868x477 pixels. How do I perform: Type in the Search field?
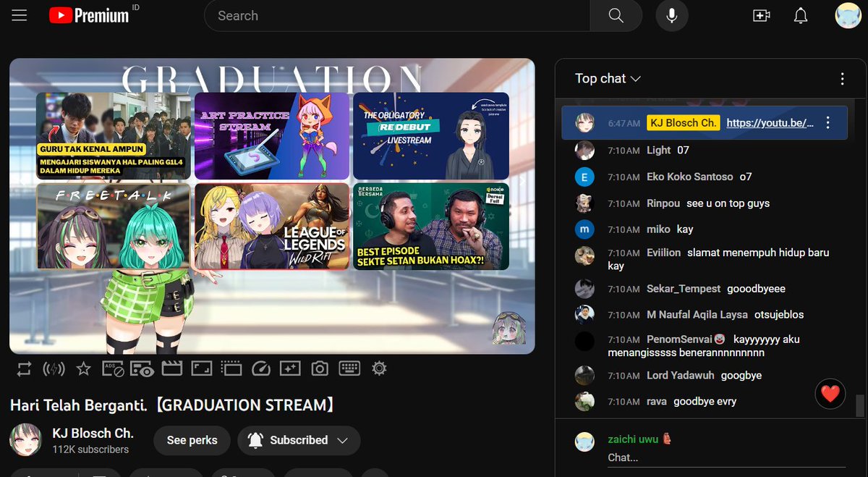click(x=397, y=15)
